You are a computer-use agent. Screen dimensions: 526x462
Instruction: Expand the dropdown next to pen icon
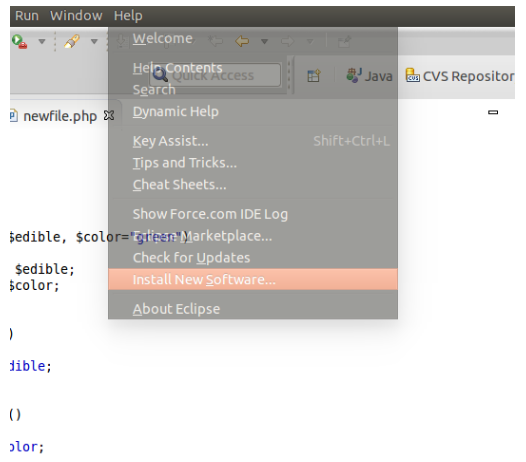[x=94, y=42]
